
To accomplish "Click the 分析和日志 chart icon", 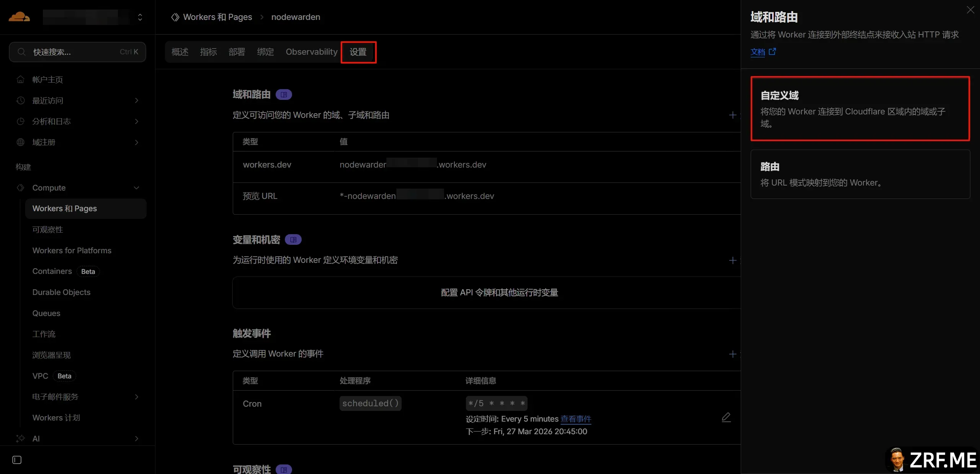I will 21,121.
